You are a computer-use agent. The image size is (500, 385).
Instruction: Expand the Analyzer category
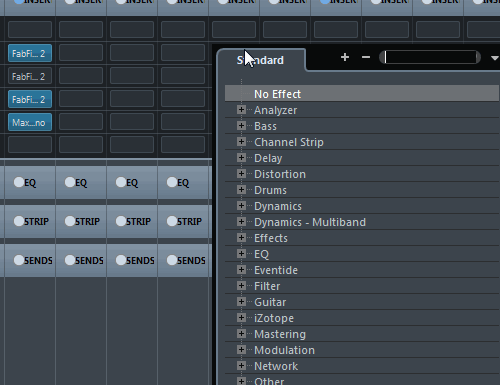point(241,110)
